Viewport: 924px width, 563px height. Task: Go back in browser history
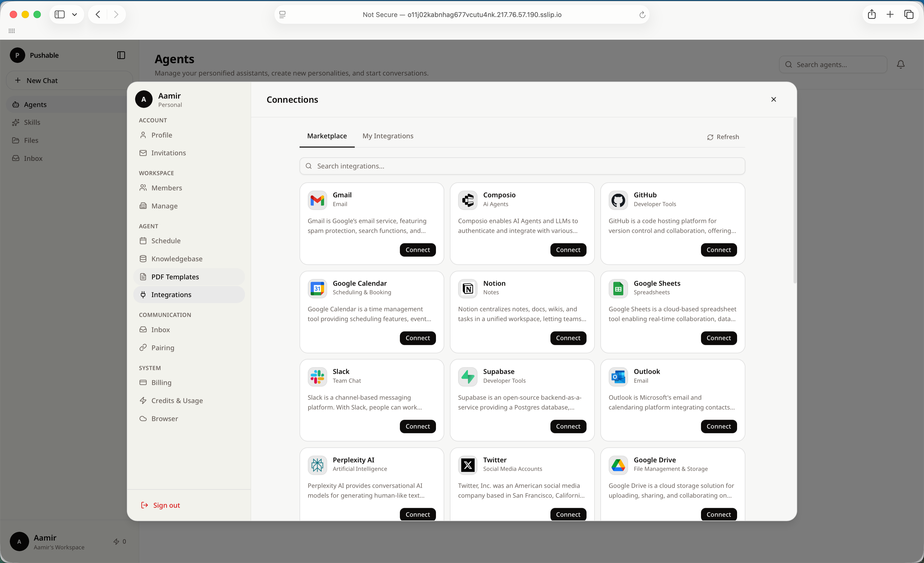(x=98, y=14)
